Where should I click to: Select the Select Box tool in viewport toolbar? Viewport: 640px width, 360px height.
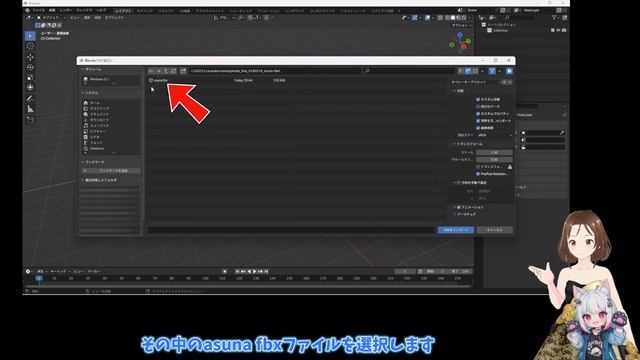click(x=30, y=36)
